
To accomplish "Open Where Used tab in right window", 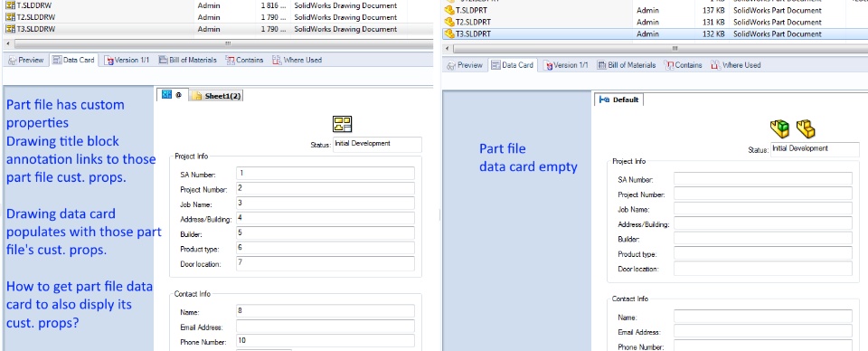I will click(736, 65).
